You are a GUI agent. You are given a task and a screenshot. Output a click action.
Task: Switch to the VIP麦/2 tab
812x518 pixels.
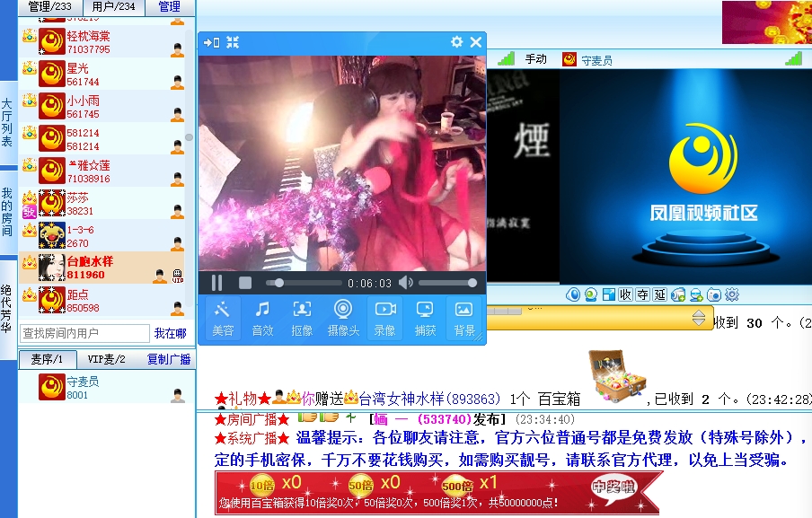[x=106, y=359]
